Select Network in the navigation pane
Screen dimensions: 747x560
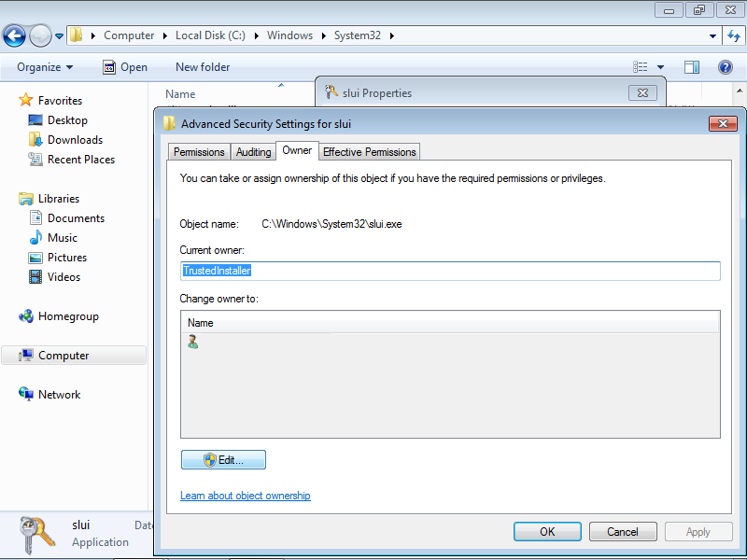(60, 394)
